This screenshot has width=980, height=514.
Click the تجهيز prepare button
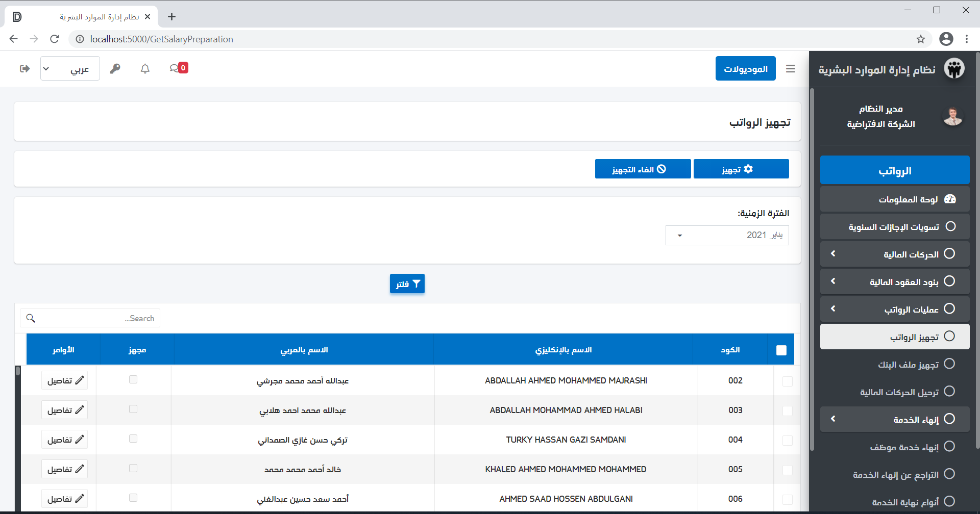741,169
